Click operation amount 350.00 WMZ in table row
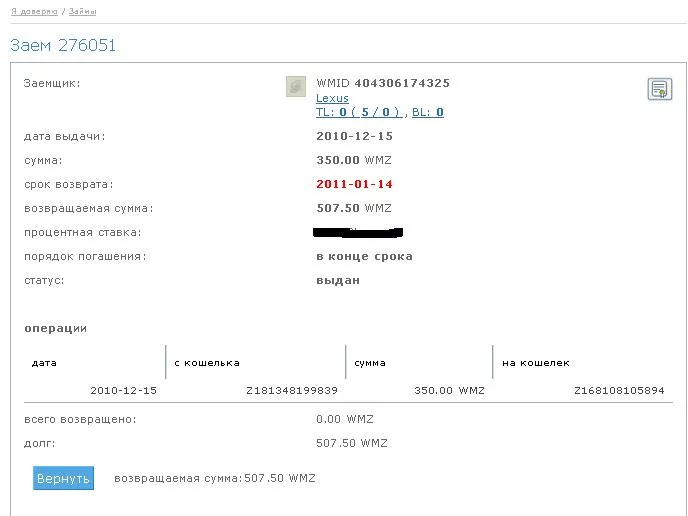 click(x=449, y=391)
